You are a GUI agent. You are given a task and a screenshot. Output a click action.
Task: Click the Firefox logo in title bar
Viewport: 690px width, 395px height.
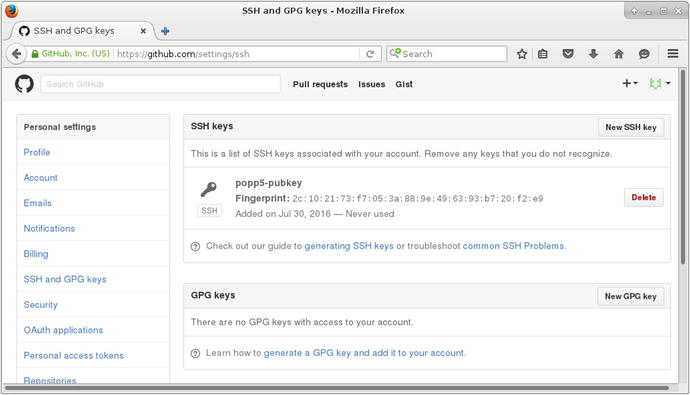pos(11,11)
